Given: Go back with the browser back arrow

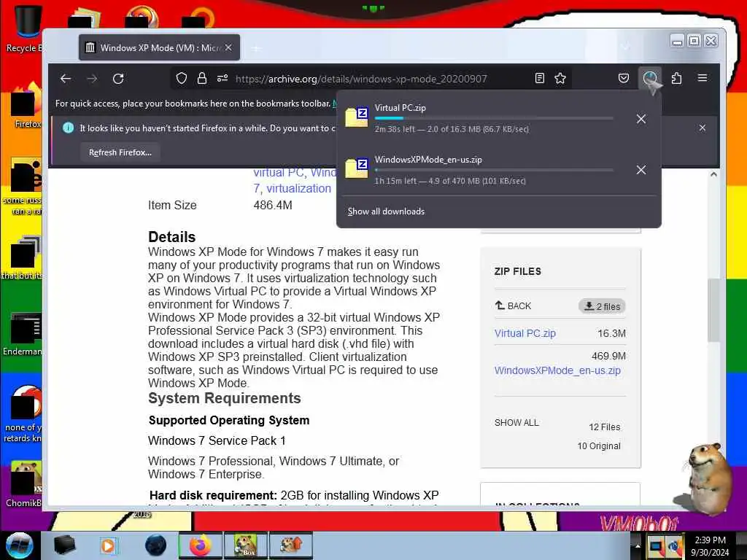Looking at the screenshot, I should pyautogui.click(x=66, y=79).
